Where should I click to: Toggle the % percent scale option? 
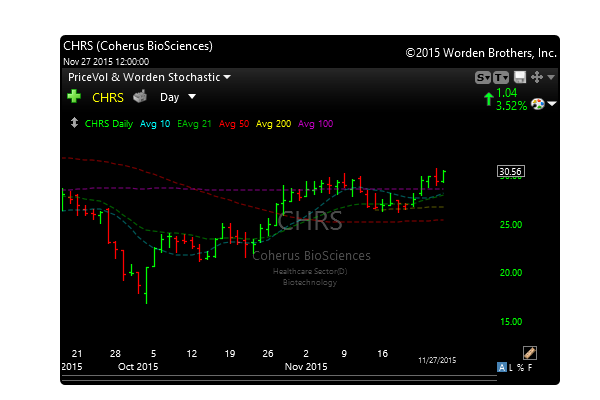pos(520,368)
